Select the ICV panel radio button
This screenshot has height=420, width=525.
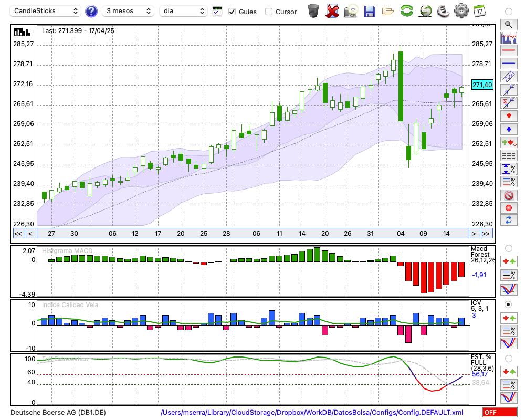tap(509, 304)
